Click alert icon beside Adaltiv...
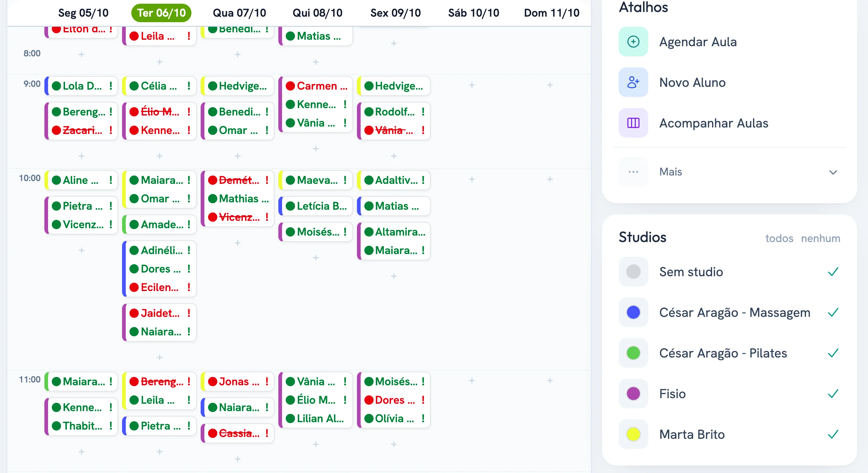This screenshot has width=868, height=473. pos(423,180)
